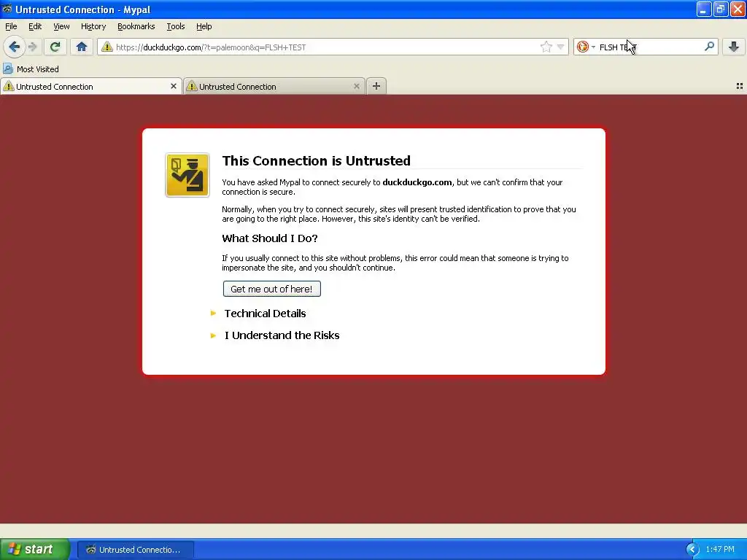Click the Untrusted Connection taskbar button
This screenshot has height=560, width=747.
(x=135, y=550)
